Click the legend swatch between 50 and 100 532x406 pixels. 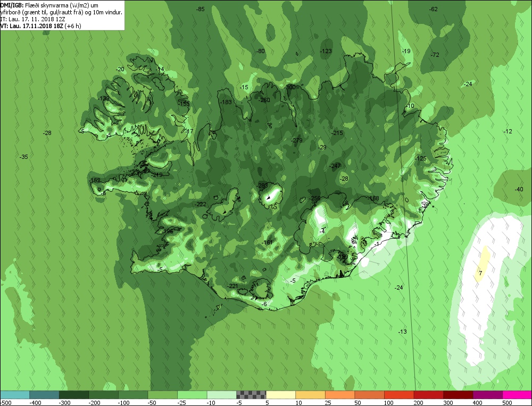click(370, 395)
